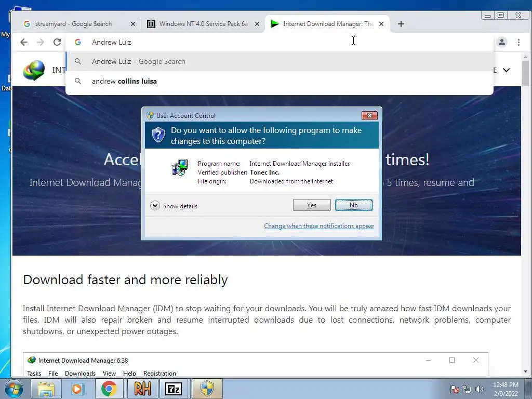Click the 'Download faster and more reliably' heading
Viewport: 532px width, 399px height.
pos(125,280)
